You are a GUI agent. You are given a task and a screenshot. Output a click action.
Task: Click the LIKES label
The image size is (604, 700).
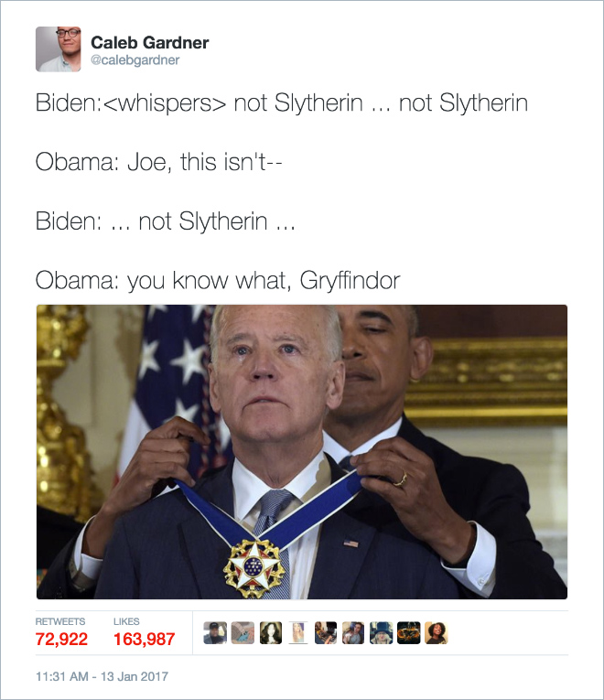click(x=126, y=621)
